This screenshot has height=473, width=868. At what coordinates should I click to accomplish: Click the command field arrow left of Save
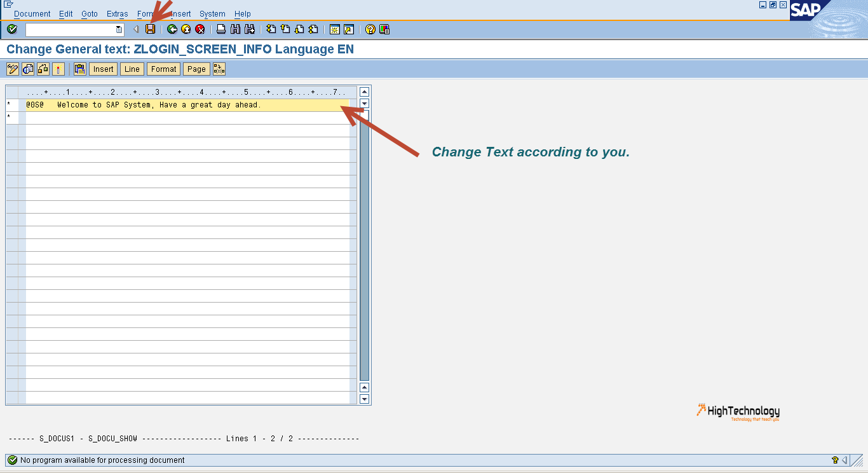click(136, 29)
